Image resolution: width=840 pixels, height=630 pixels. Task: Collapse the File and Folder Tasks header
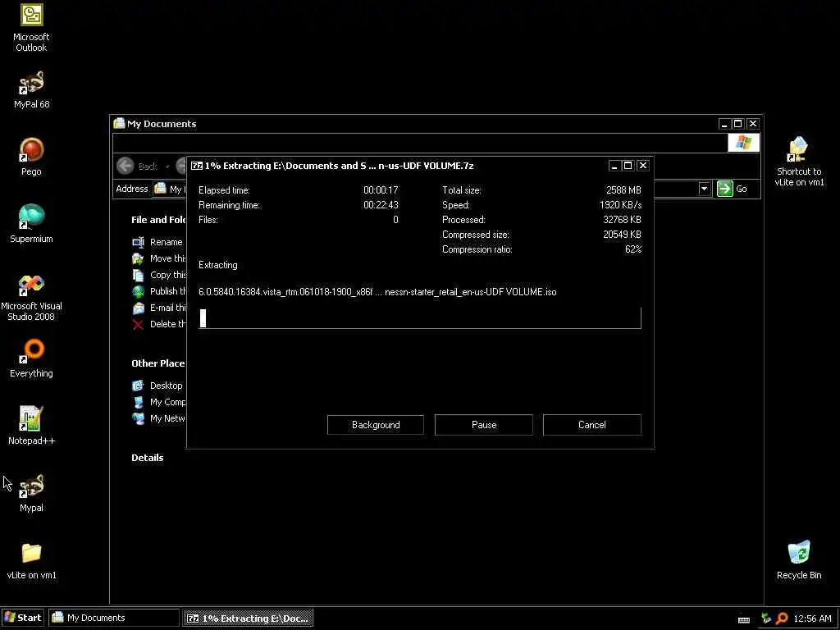tap(158, 220)
